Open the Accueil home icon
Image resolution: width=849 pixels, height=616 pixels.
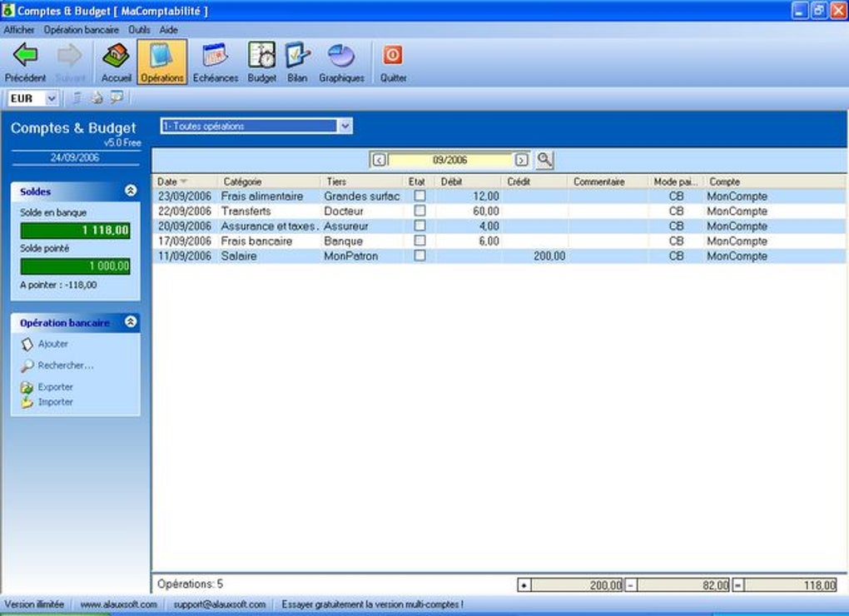click(116, 62)
